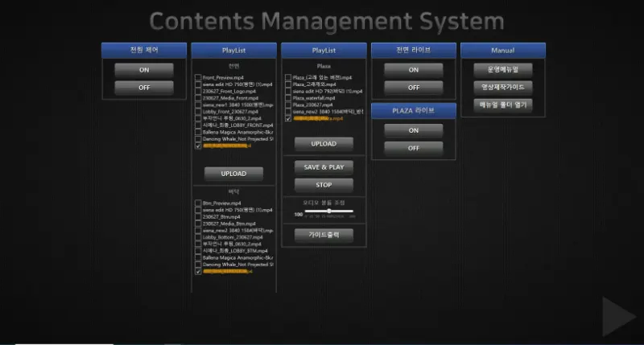Screen dimensions: 644x345
Task: Select Plaza_waterfall.mp4 checkbox
Action: [288, 98]
